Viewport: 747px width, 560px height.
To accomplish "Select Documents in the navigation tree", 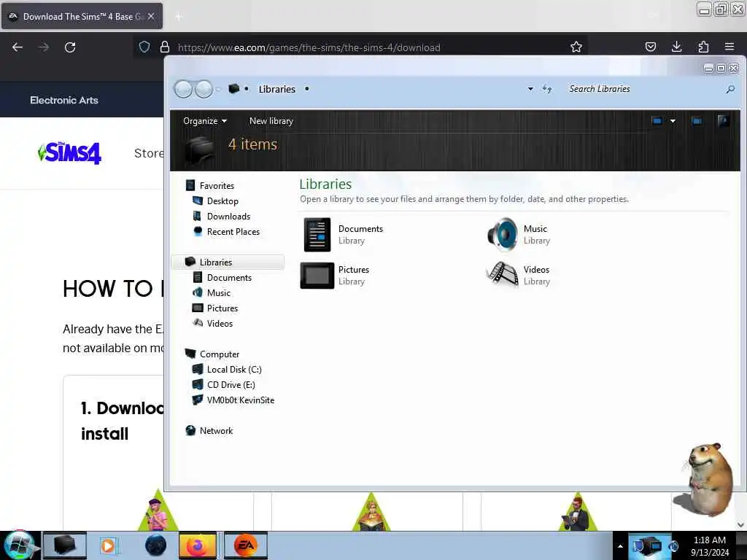I will [x=229, y=278].
